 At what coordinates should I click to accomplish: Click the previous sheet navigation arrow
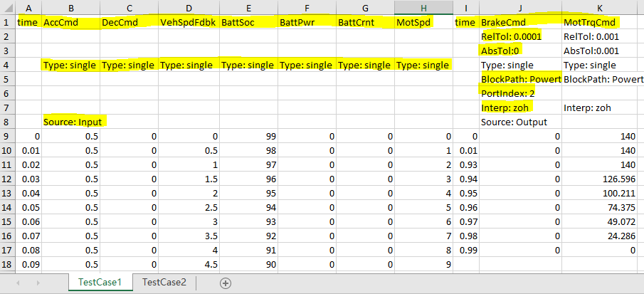[18, 283]
